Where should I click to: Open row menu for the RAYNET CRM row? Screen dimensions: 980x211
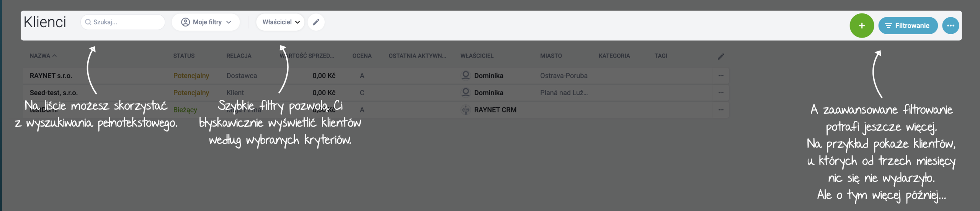click(721, 110)
